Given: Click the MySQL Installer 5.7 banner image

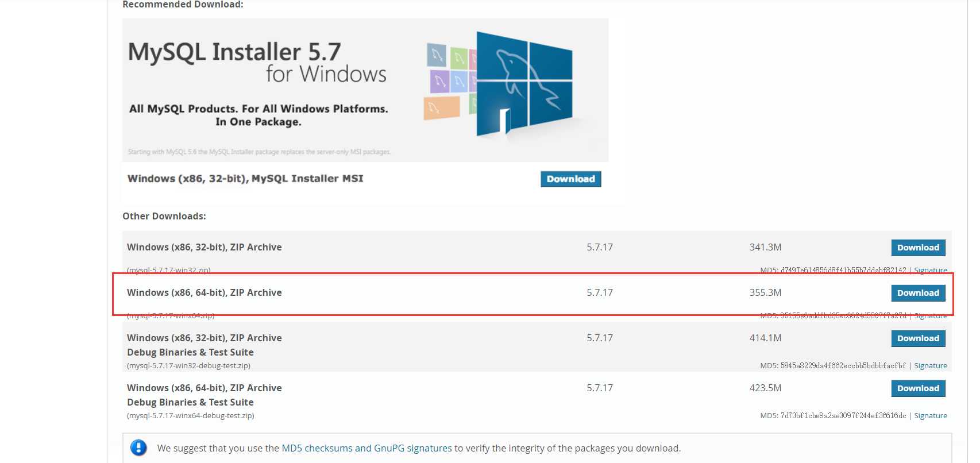Looking at the screenshot, I should [365, 90].
